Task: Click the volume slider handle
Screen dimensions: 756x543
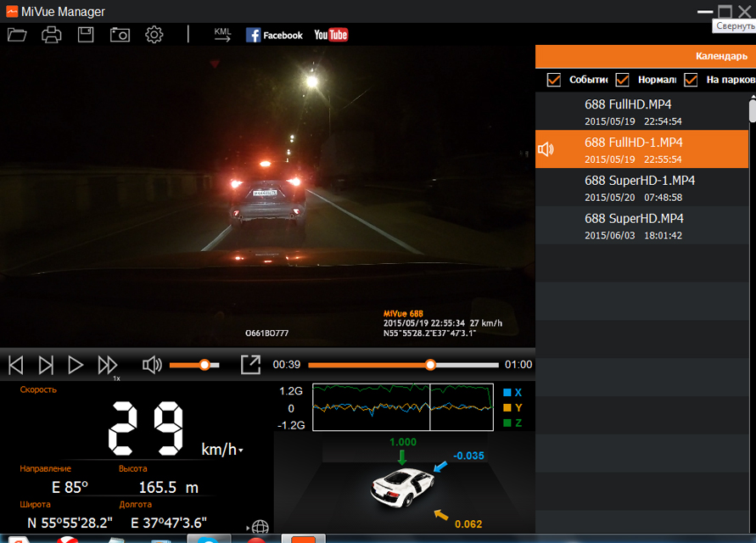Action: click(204, 365)
